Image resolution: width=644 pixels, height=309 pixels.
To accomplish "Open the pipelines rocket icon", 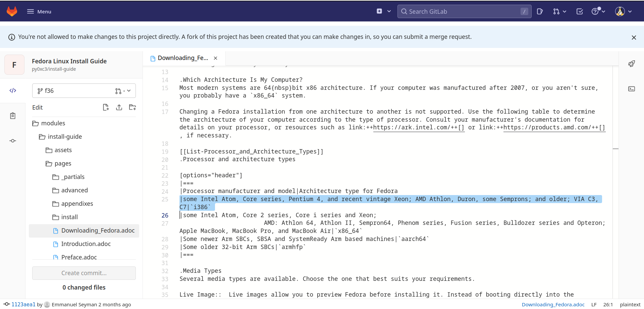I will (632, 64).
